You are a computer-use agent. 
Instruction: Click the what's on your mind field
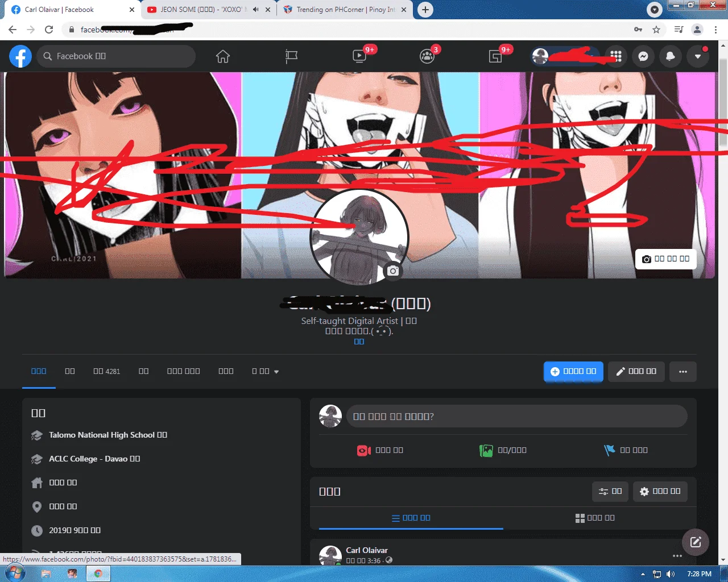[517, 417]
